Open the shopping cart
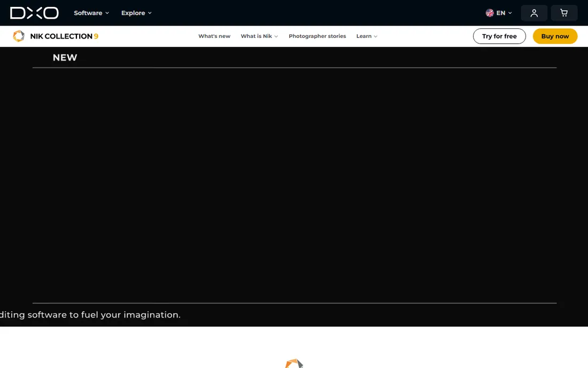Viewport: 588px width, 368px height. click(563, 13)
